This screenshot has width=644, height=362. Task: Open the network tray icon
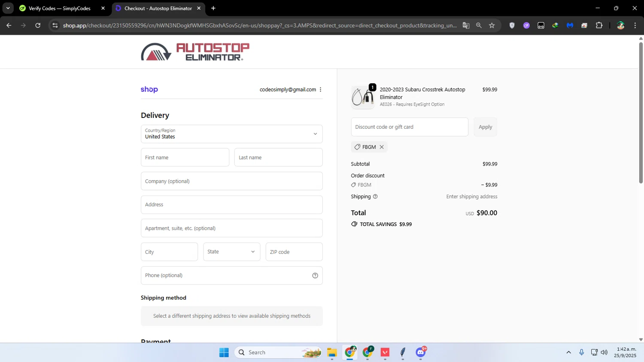pos(594,353)
